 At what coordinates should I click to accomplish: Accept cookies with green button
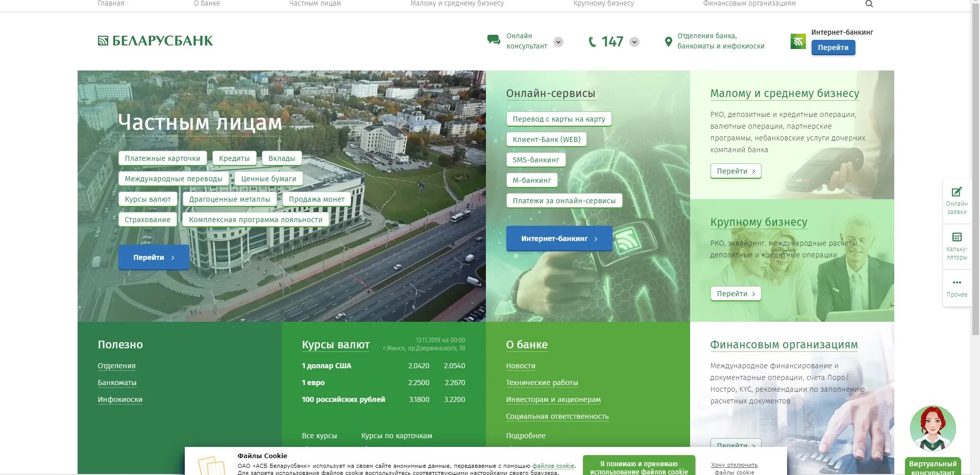point(639,466)
